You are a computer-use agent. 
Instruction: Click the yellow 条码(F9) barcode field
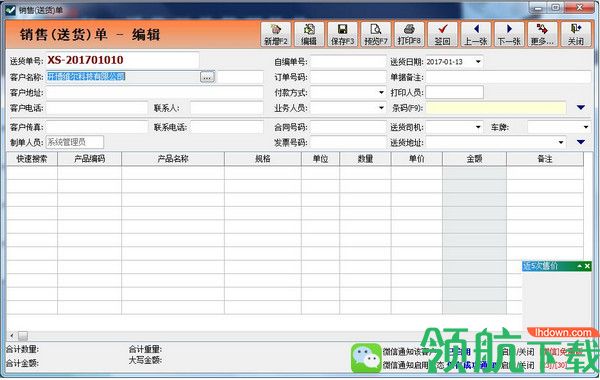496,108
